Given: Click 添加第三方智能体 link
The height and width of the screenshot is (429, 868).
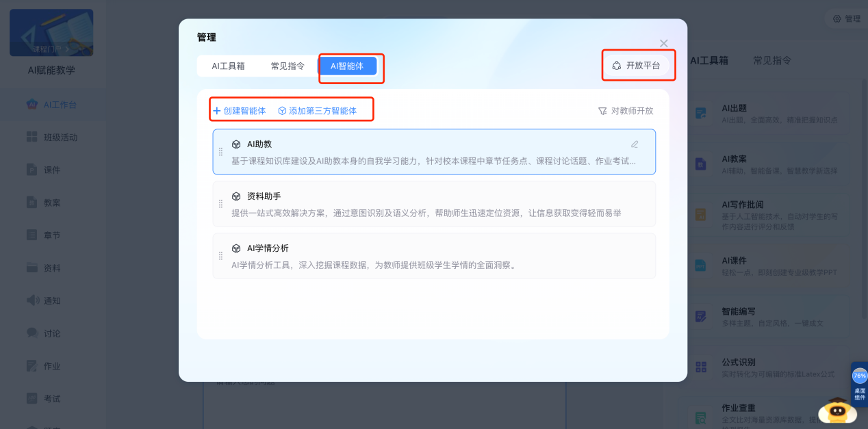Looking at the screenshot, I should [317, 111].
